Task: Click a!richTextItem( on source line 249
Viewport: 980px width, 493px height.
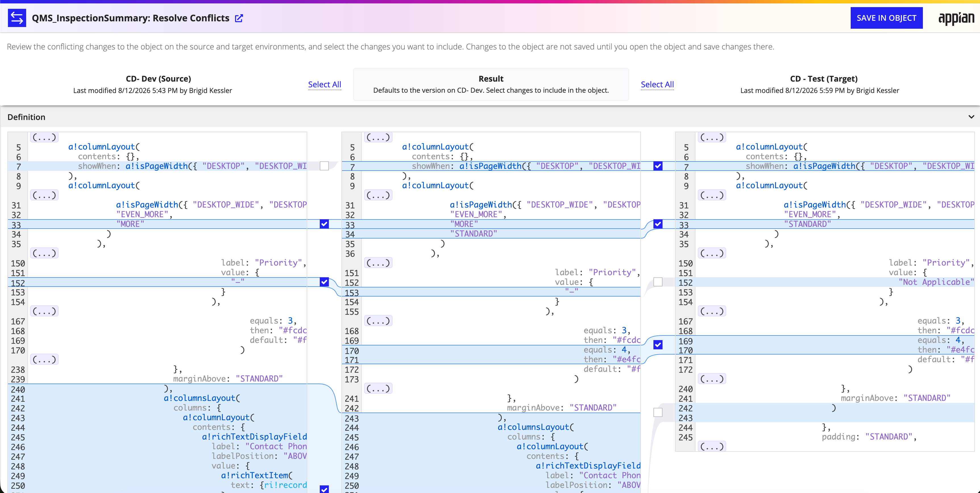Action: 257,475
